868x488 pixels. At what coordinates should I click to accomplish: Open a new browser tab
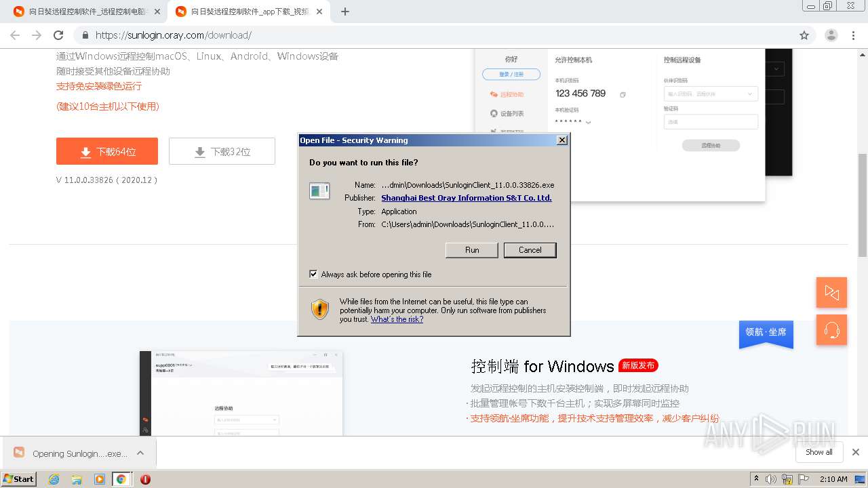click(345, 12)
